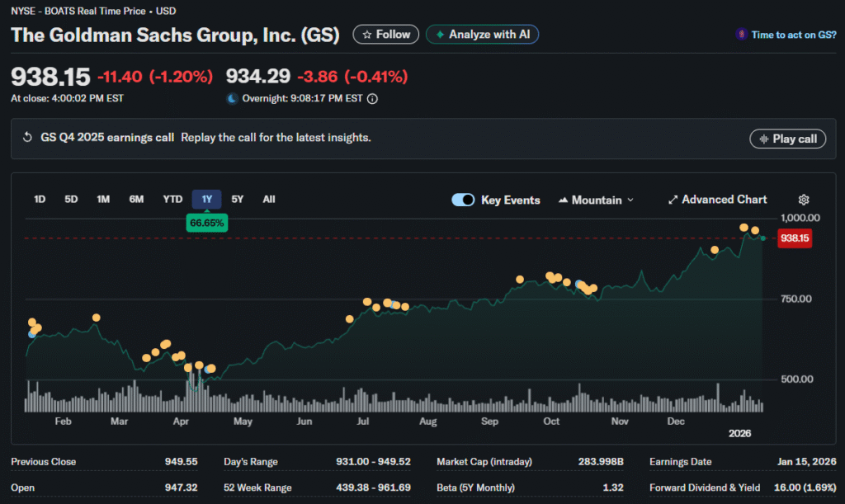Select the 1D time range tab

[40, 199]
